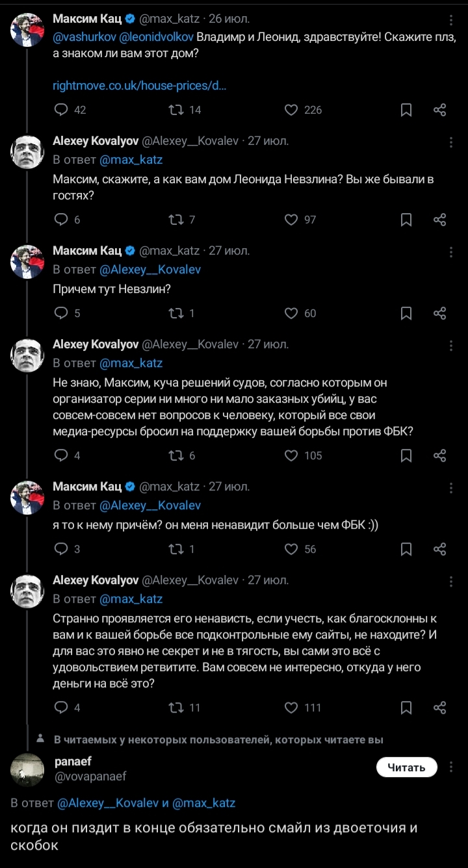The image size is (468, 868).
Task: Like the tweet with 226 likes
Action: click(x=291, y=110)
